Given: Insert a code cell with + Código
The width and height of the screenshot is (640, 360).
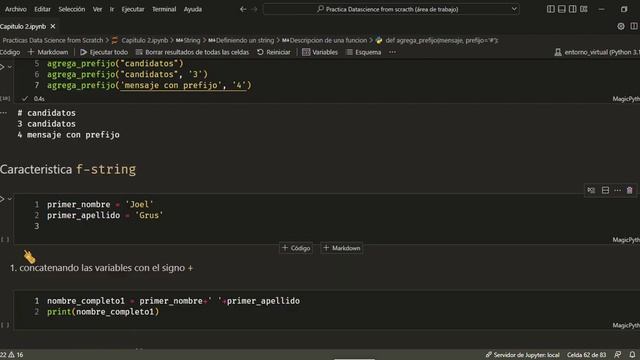Looking at the screenshot, I should coord(296,248).
